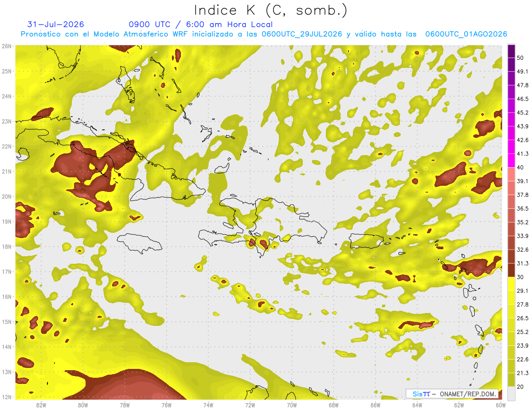The height and width of the screenshot is (411, 532).
Task: Click the '12N' latitude label
Action: coord(7,397)
